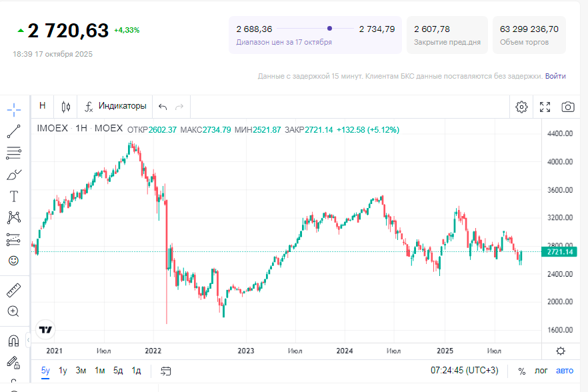Screen dimensions: 588x392
Task: Open the candlestick chart type selector
Action: pyautogui.click(x=65, y=106)
